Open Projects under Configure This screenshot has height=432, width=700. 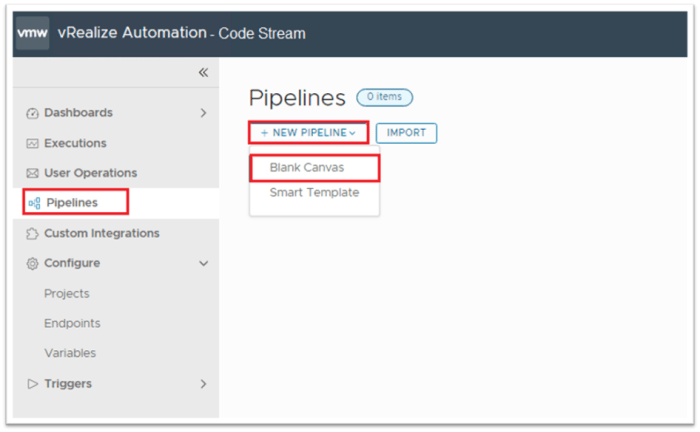[66, 293]
